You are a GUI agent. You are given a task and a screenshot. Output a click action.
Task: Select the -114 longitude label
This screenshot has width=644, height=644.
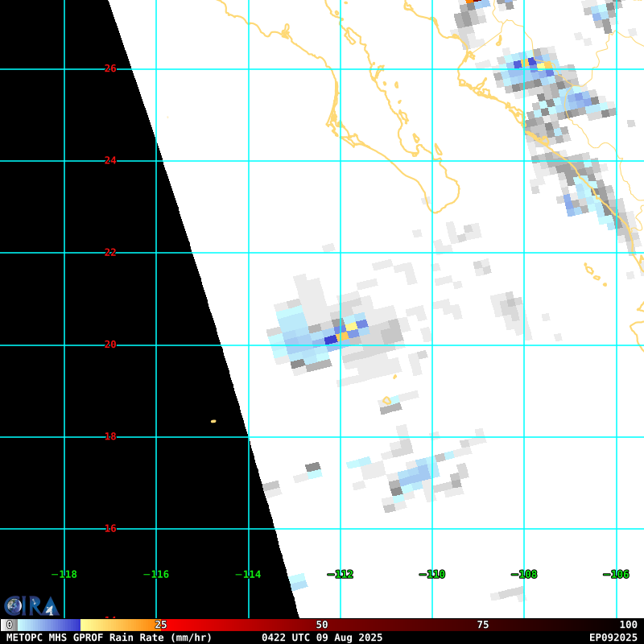[248, 575]
